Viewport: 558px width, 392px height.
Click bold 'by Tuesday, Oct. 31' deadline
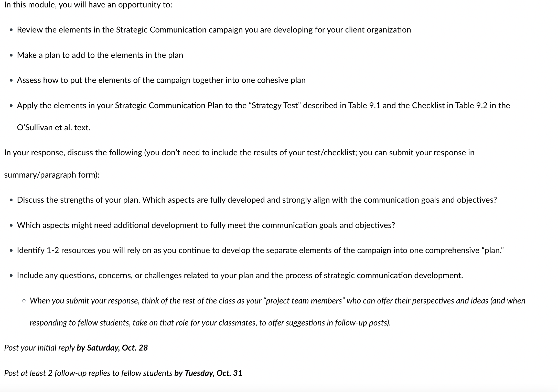pos(208,373)
